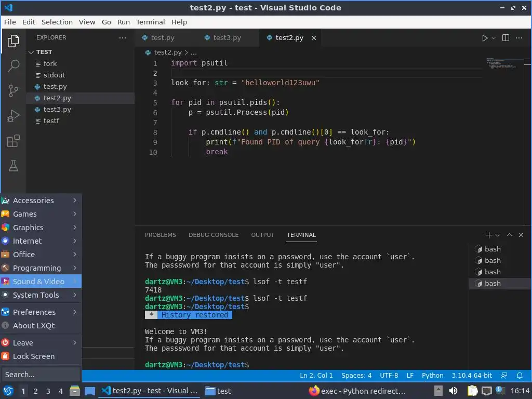Split the editor to the right

(506, 37)
